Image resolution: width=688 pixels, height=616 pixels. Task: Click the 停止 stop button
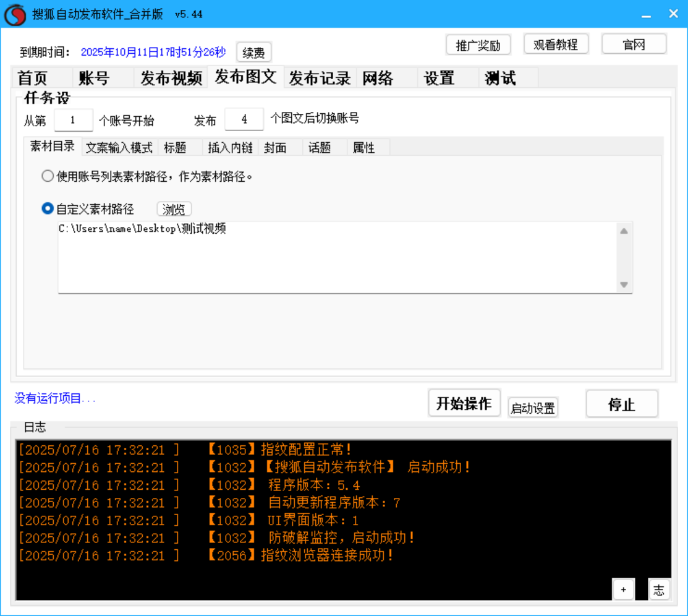622,404
